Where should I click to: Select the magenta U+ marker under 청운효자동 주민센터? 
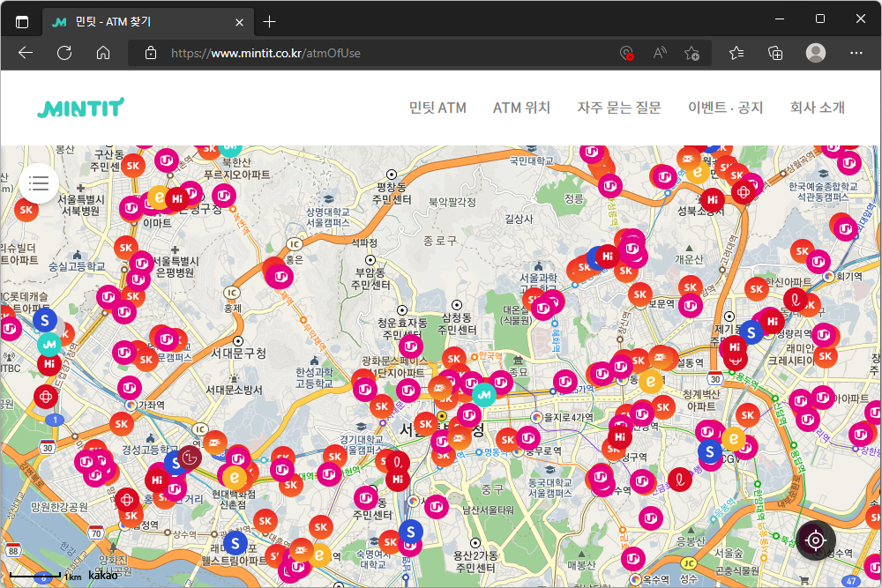tap(411, 346)
